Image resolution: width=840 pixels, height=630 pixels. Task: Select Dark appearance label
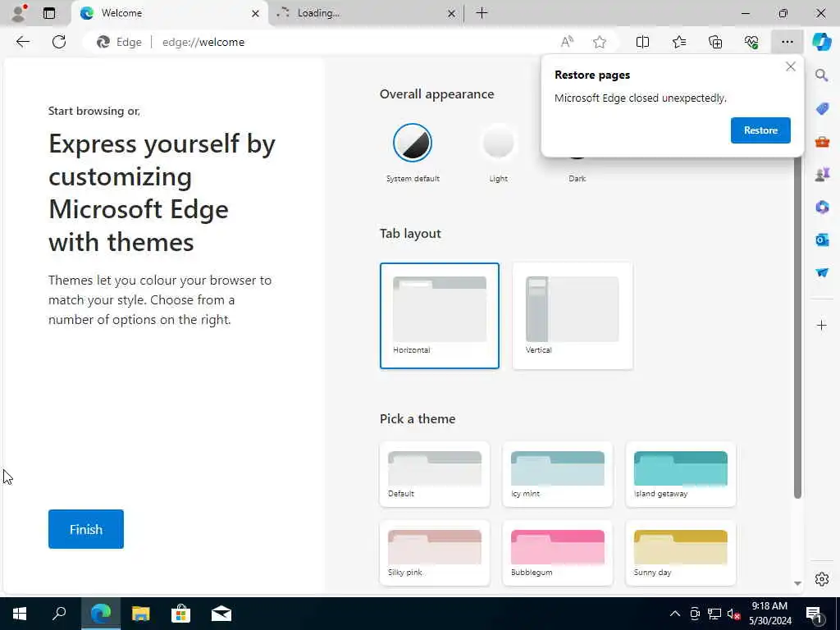point(577,178)
